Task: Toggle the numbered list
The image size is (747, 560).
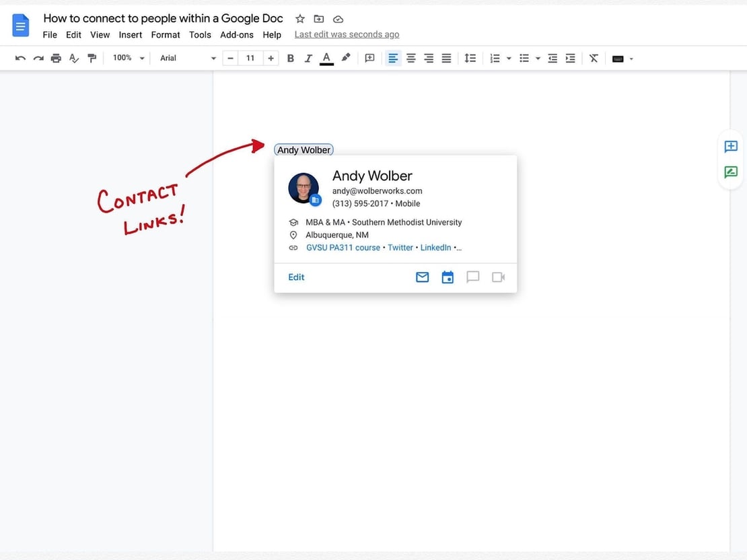Action: (496, 58)
